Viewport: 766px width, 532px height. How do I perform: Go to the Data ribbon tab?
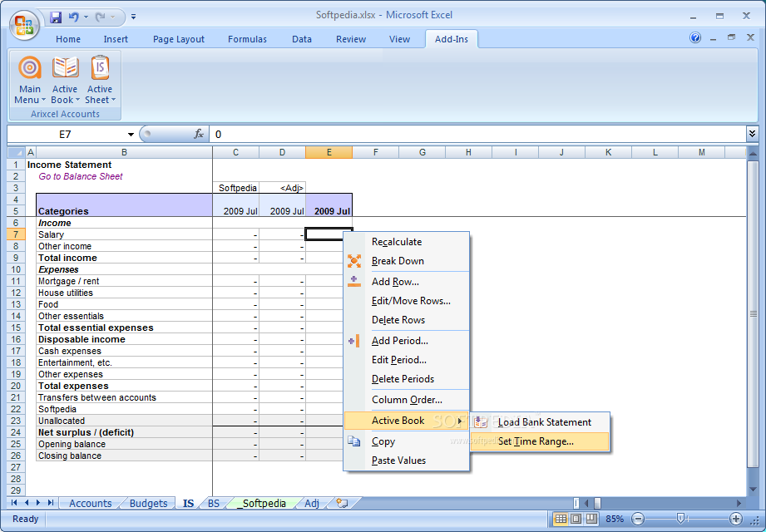[x=302, y=39]
